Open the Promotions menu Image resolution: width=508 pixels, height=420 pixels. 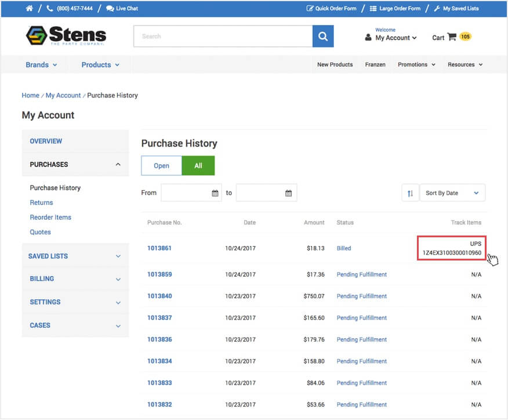point(416,65)
